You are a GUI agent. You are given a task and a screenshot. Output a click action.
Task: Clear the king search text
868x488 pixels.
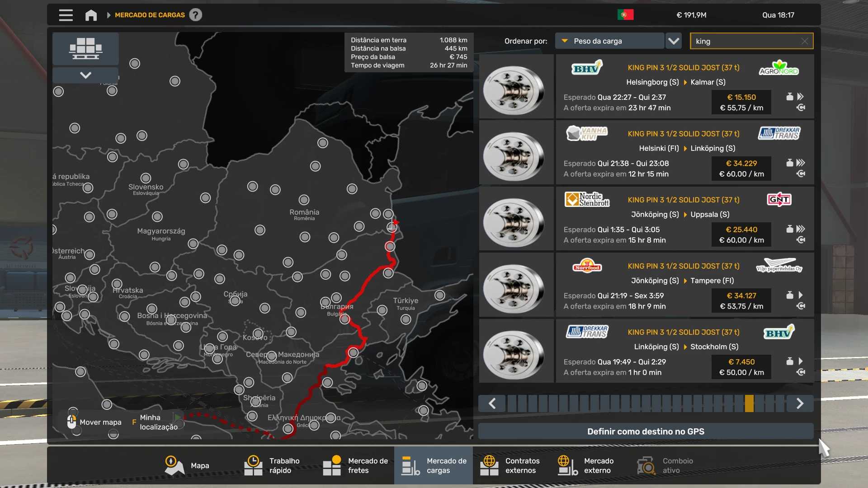pyautogui.click(x=804, y=41)
